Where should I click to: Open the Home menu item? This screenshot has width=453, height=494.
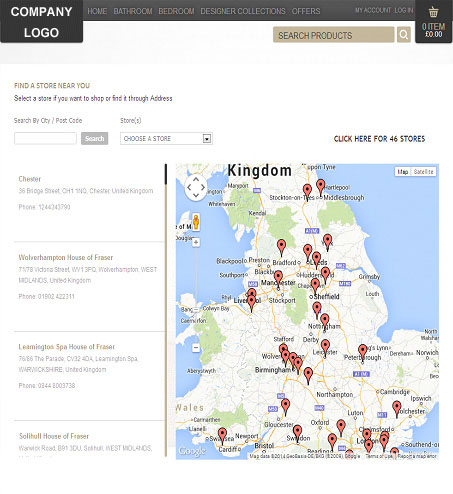click(97, 11)
